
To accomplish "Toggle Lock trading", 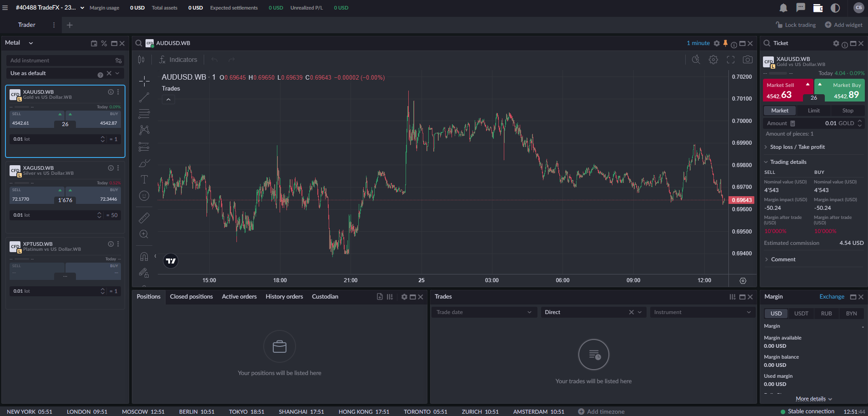I will (x=796, y=25).
